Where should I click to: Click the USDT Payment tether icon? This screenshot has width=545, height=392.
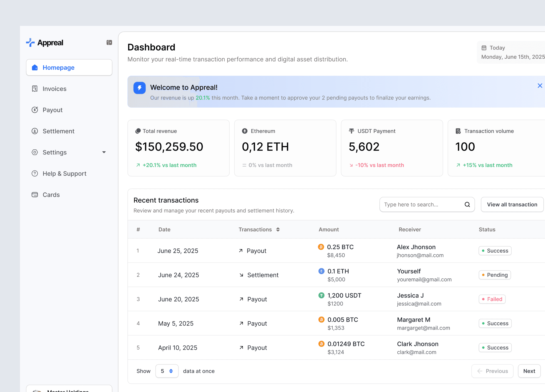pos(351,131)
